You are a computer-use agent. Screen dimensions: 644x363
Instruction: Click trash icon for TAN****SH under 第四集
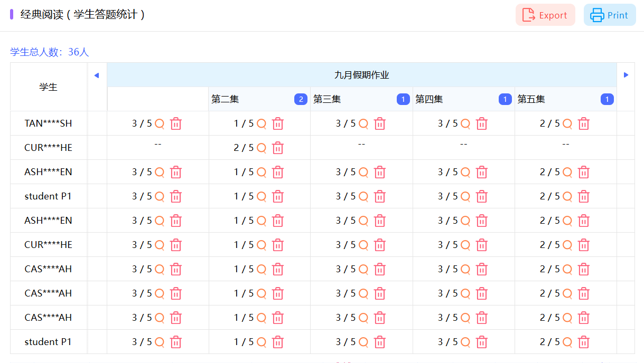point(482,124)
